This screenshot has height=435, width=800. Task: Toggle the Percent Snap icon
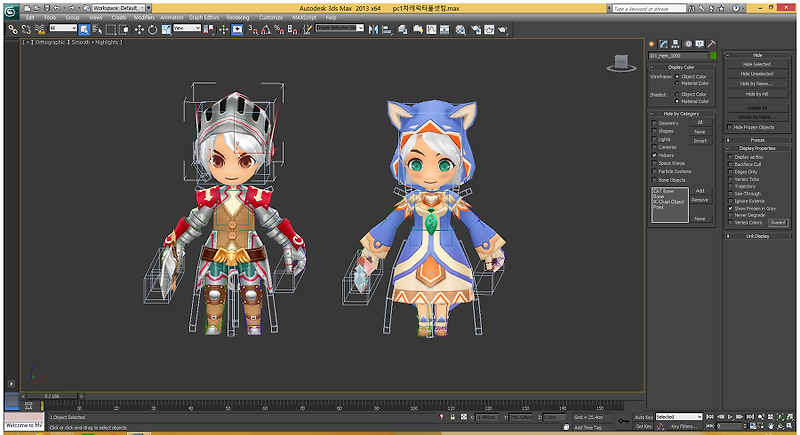click(279, 30)
